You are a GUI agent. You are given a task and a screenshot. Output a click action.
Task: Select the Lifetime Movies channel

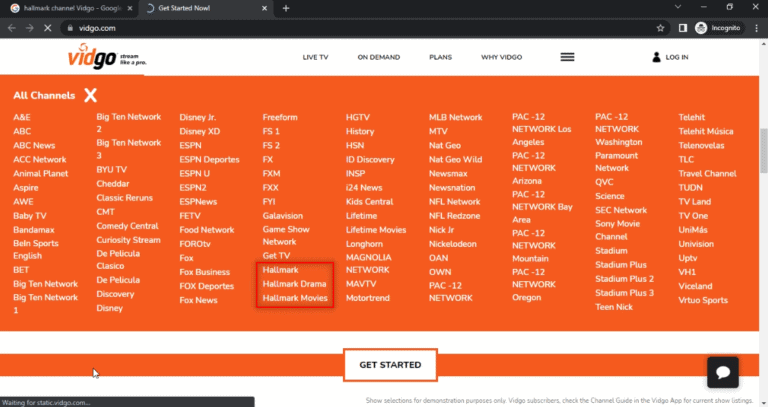(376, 230)
